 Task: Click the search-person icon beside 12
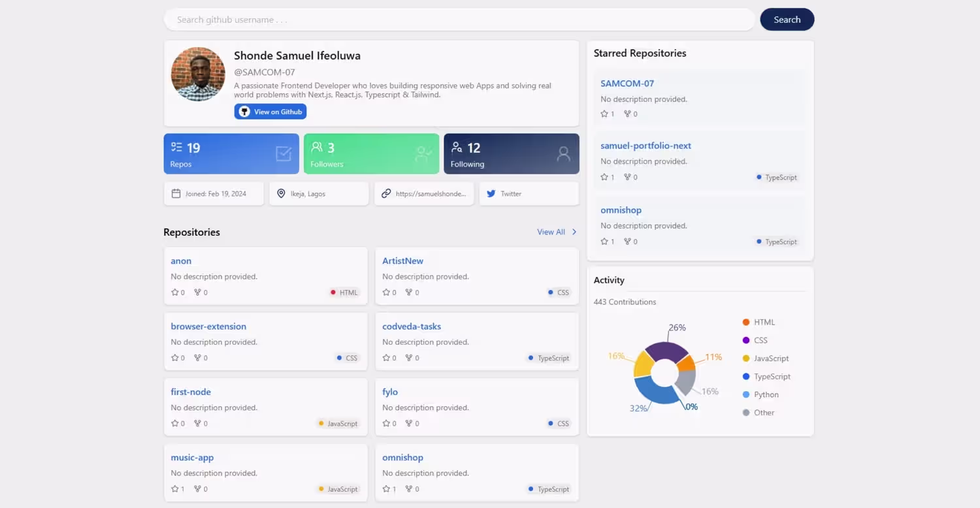[x=457, y=148]
